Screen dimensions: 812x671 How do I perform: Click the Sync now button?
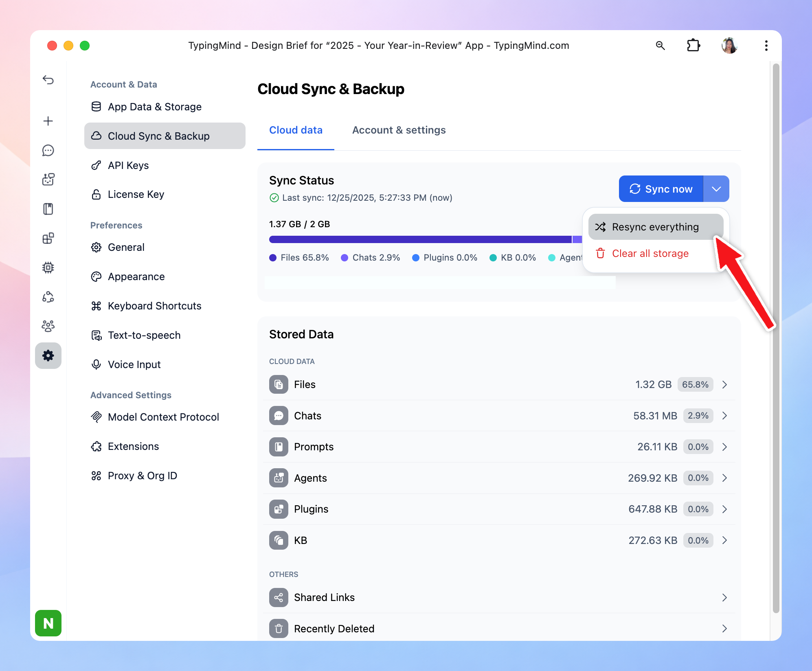(661, 189)
